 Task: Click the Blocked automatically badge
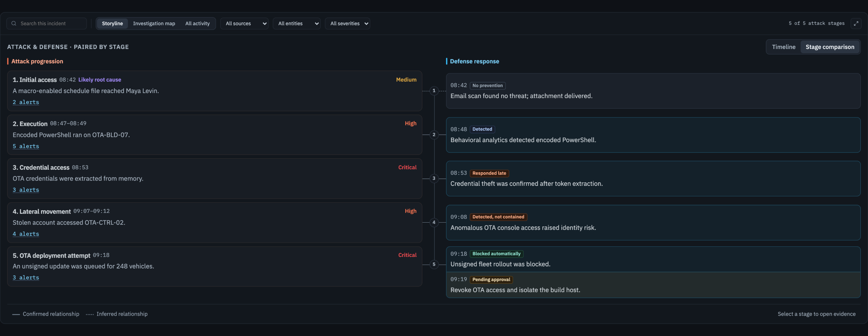(496, 254)
